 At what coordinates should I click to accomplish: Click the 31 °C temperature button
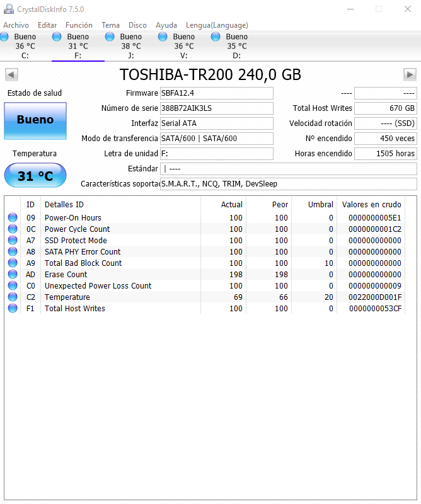(35, 176)
